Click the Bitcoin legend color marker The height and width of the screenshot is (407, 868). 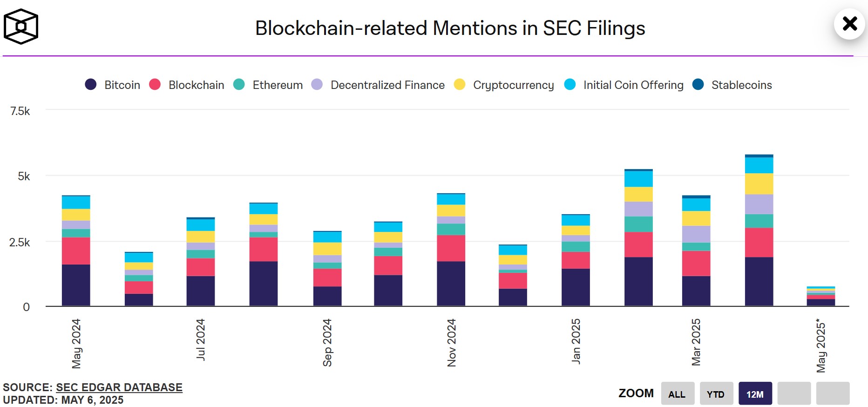(91, 85)
